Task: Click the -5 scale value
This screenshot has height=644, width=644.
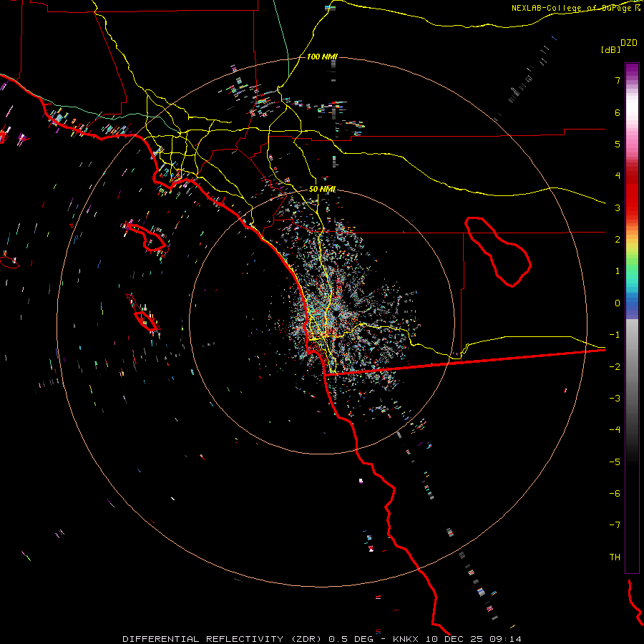Action: 615,462
